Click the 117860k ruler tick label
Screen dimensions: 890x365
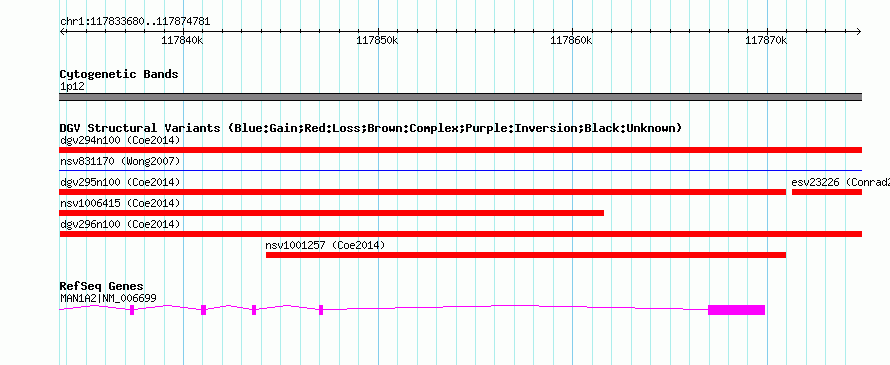point(572,40)
